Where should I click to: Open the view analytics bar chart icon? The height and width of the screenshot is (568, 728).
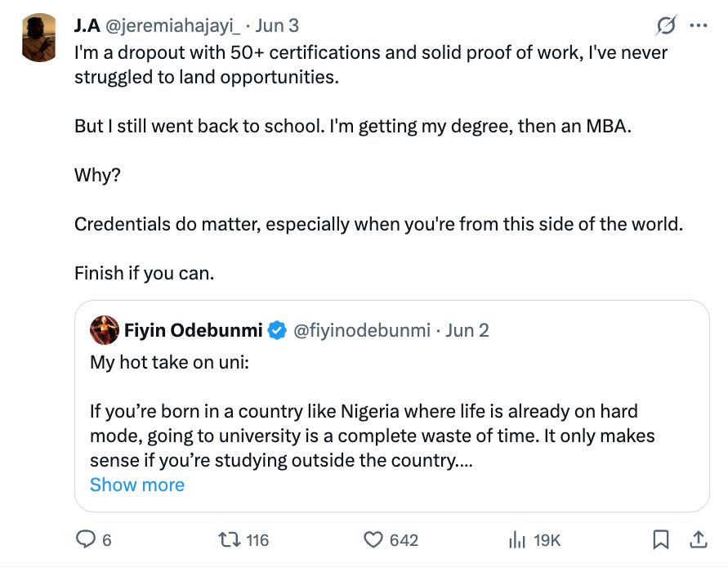pyautogui.click(x=516, y=539)
